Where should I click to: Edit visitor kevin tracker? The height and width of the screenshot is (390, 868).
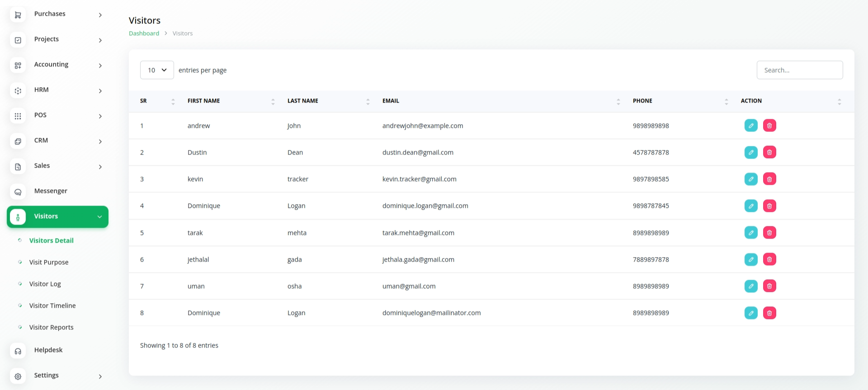tap(751, 179)
